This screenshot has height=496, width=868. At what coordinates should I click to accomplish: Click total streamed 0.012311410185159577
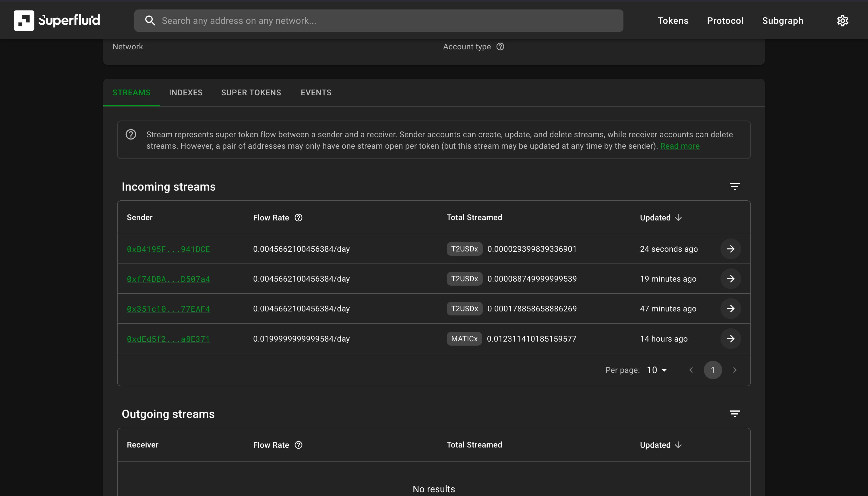pos(531,339)
